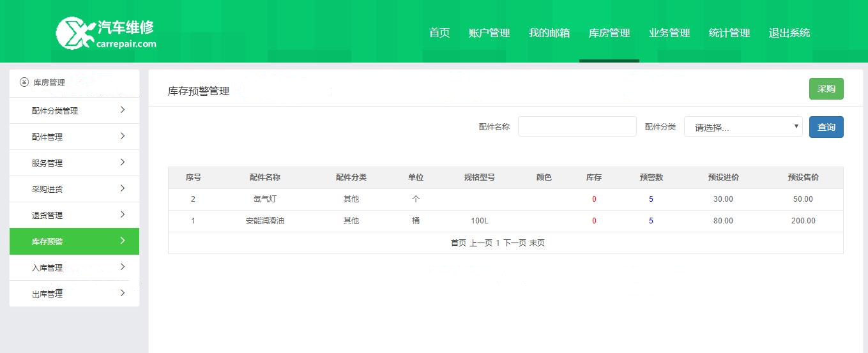The width and height of the screenshot is (868, 353).
Task: Collapse the 库房管理 sidebar header icon
Action: (24, 82)
